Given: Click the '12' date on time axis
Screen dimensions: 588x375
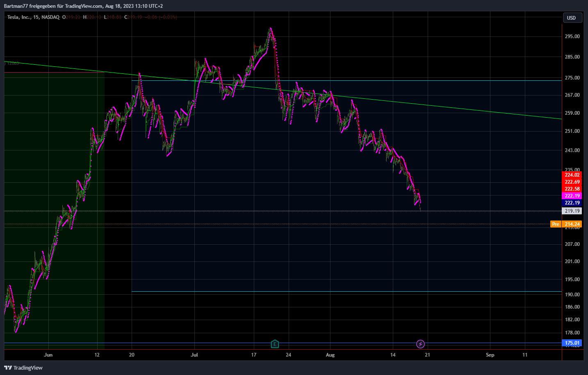Looking at the screenshot, I should click(x=97, y=355).
